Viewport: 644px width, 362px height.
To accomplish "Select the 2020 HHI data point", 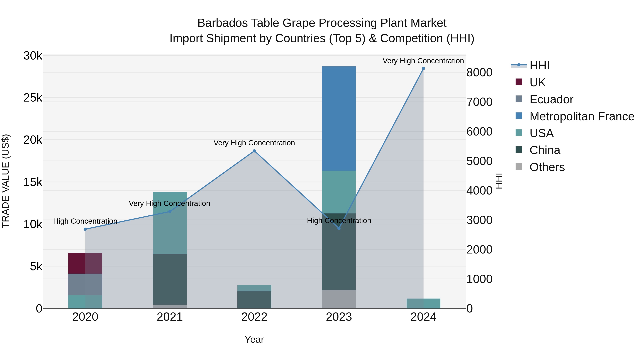I will point(85,229).
